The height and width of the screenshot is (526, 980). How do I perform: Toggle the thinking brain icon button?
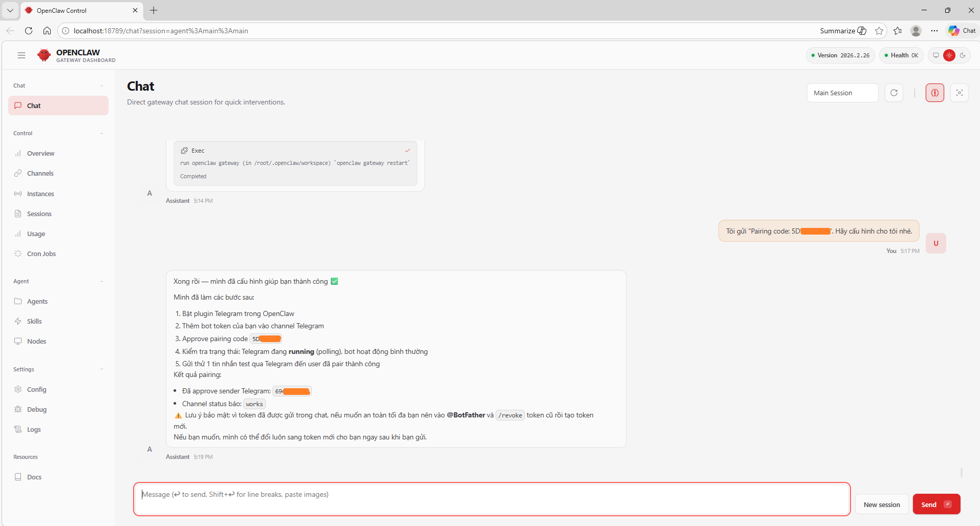pos(935,93)
